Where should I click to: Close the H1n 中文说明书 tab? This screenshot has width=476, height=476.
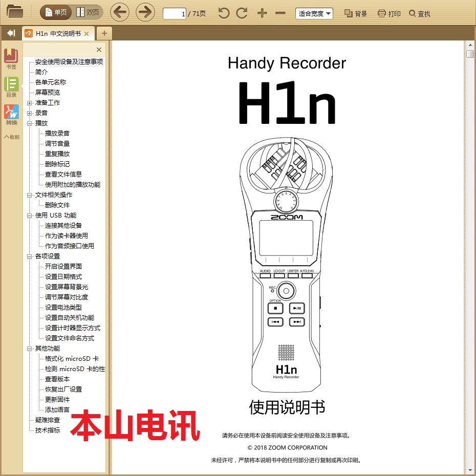click(x=86, y=34)
